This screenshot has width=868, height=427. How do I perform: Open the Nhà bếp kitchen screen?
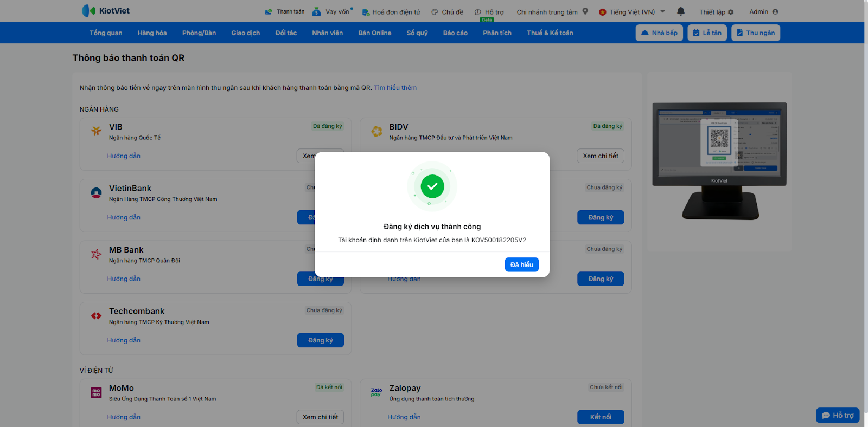[659, 33]
